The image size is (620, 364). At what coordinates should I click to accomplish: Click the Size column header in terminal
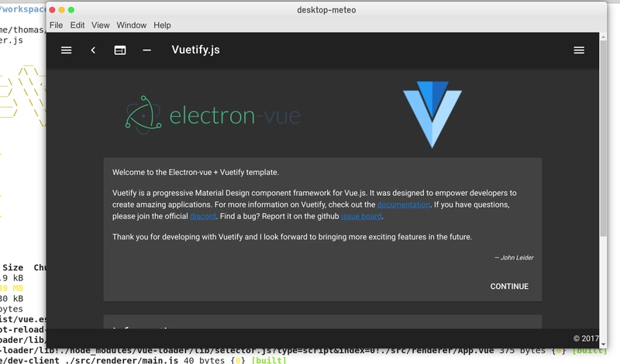12,267
